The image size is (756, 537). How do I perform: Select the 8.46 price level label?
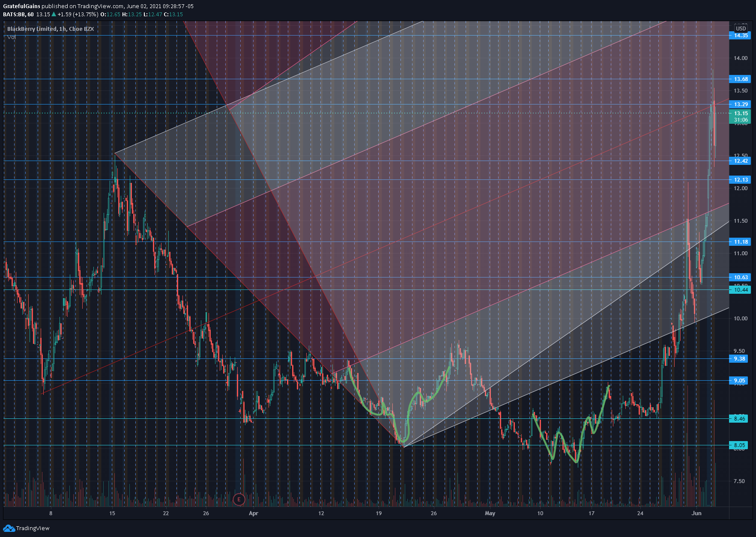point(738,419)
